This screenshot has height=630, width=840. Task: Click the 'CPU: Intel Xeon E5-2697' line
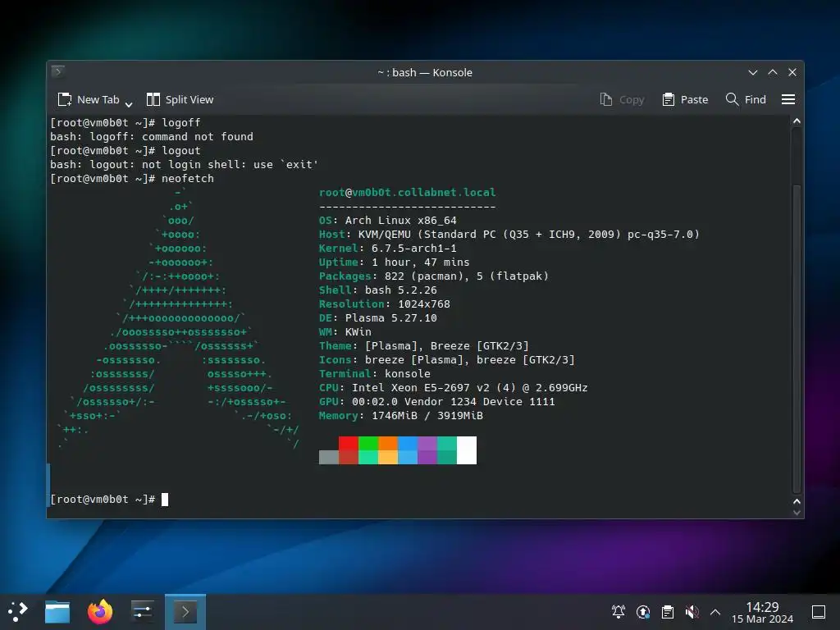(453, 387)
